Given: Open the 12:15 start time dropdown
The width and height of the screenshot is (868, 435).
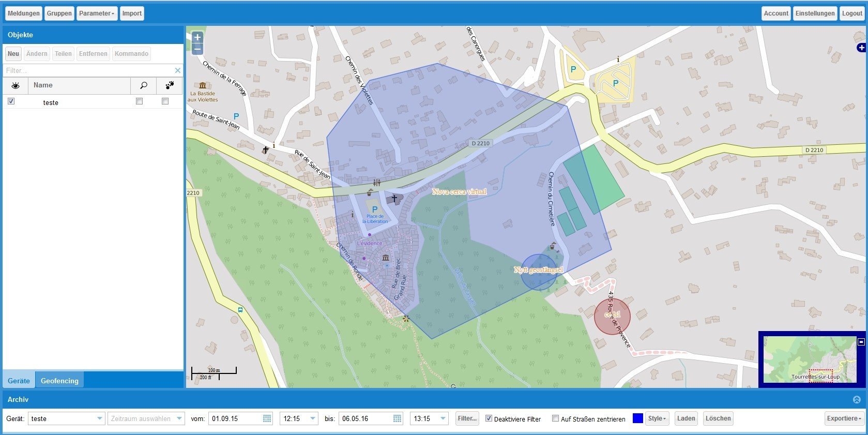Looking at the screenshot, I should click(x=313, y=418).
